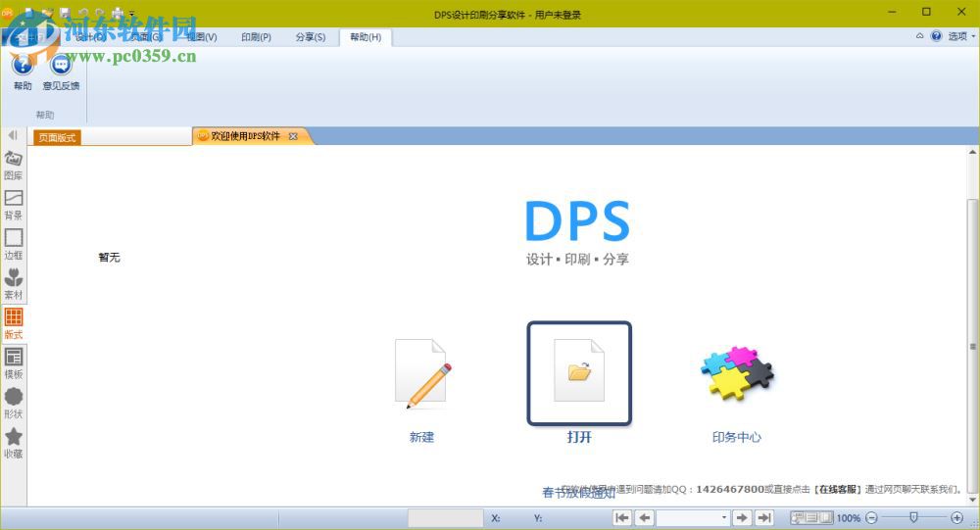This screenshot has height=530, width=980.
Task: Click the 100% zoom percentage label
Action: (x=848, y=518)
